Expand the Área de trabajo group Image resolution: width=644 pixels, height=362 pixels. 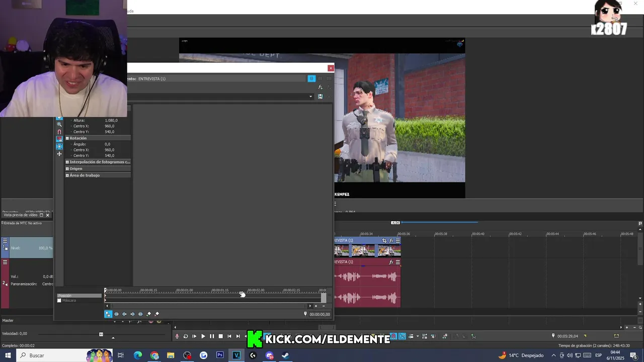pyautogui.click(x=67, y=175)
